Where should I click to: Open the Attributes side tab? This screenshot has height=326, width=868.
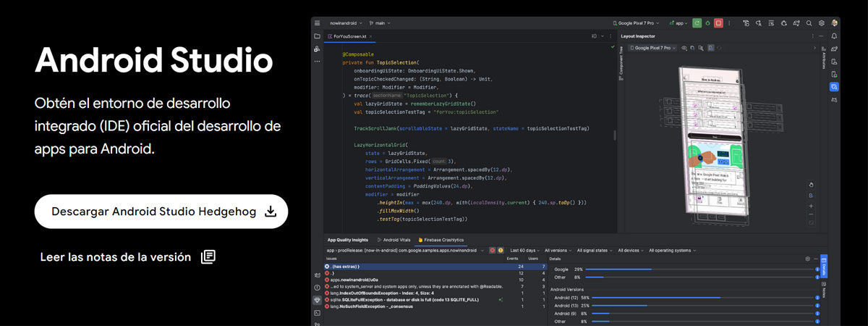coord(824,58)
